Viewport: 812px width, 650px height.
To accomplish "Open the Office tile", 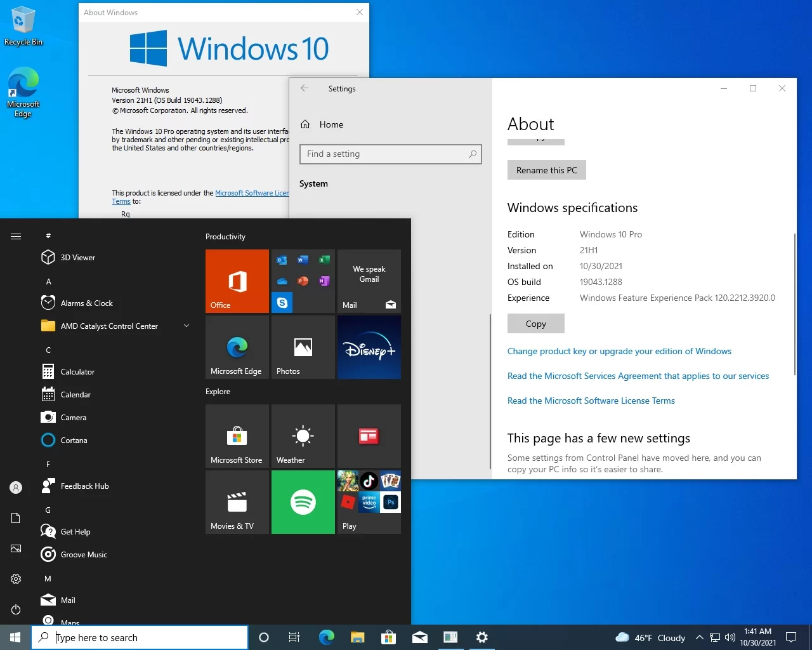I will tap(237, 281).
